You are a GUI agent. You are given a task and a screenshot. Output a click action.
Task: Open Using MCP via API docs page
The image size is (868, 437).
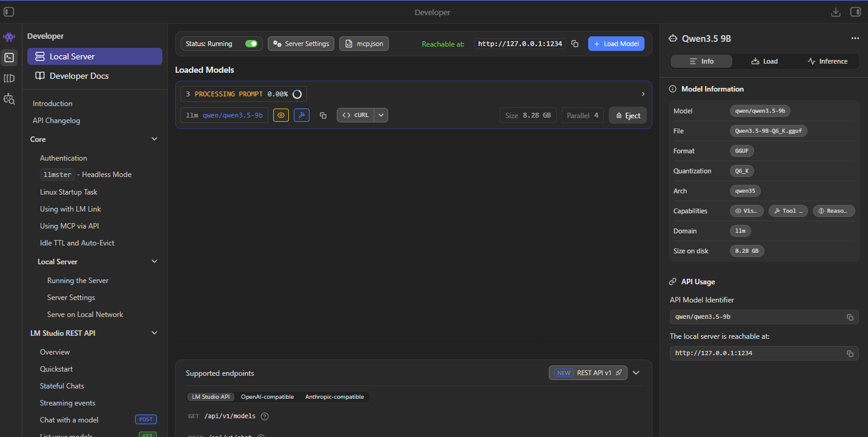tap(69, 226)
